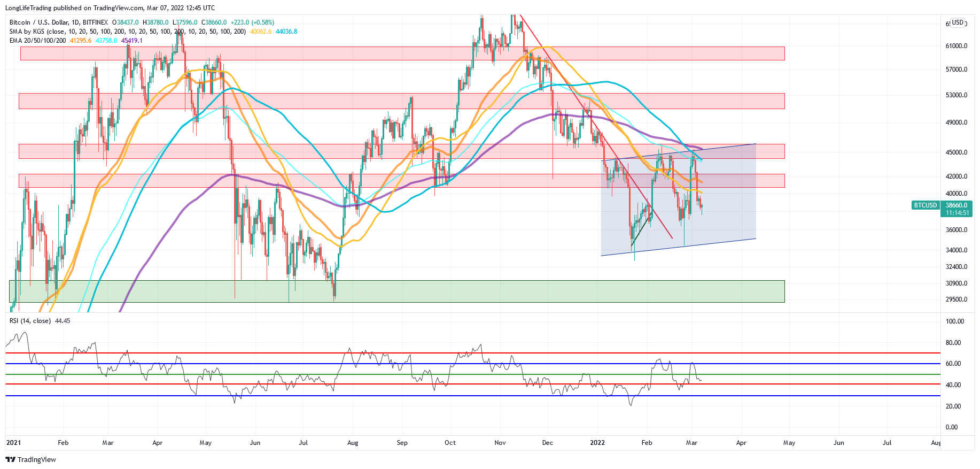
Task: Click the RSI axis label 100.00
Action: (955, 321)
